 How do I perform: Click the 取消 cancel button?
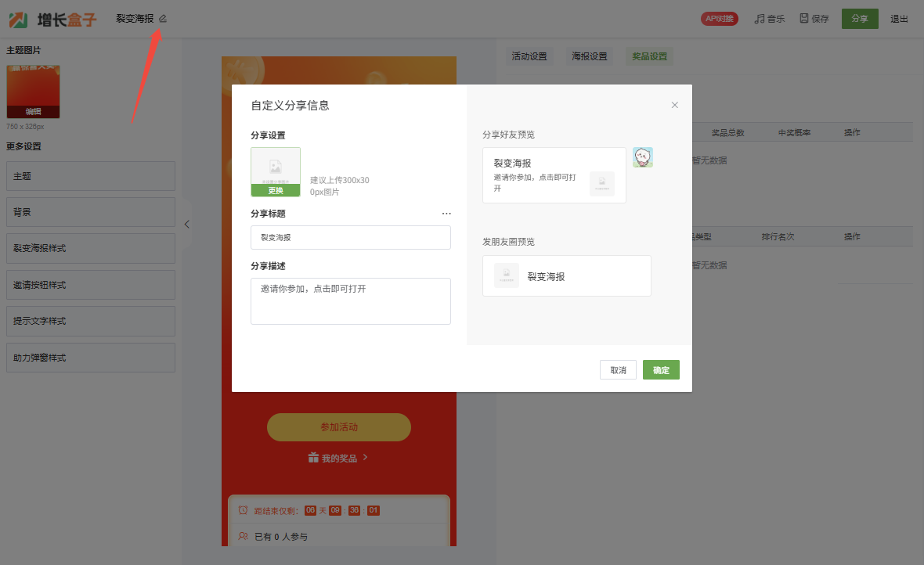(618, 370)
